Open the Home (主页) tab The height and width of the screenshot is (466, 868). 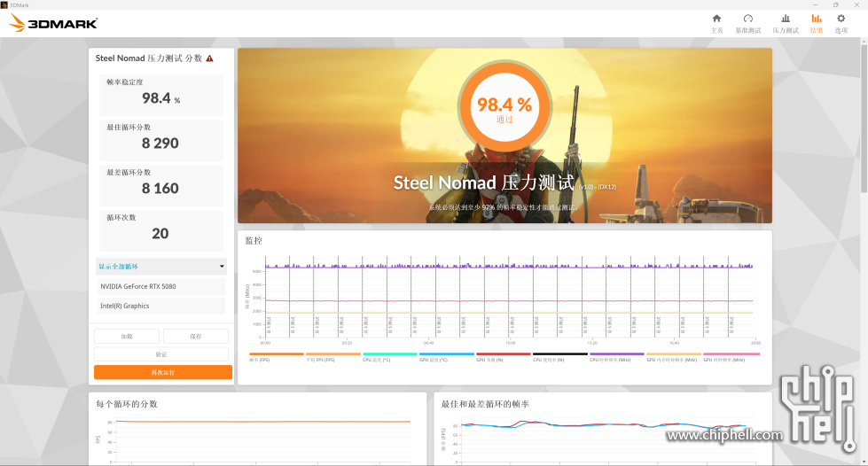716,24
